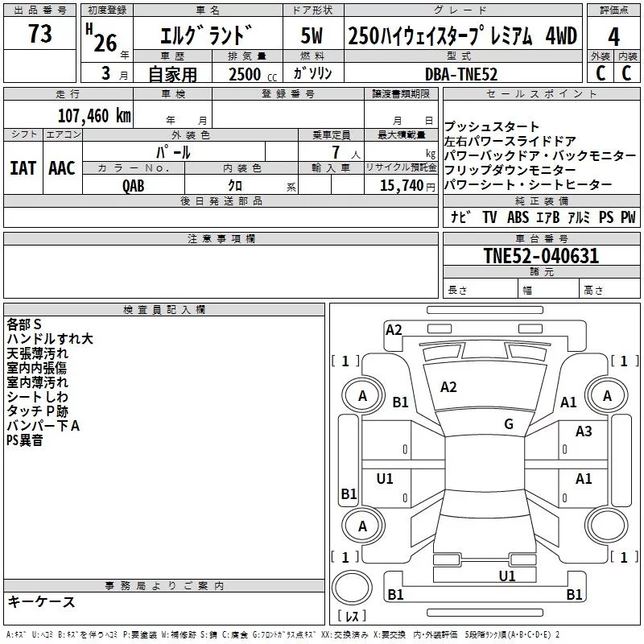Click the line パワーバックドア・バックモニター
644x644 pixels.
click(x=540, y=155)
